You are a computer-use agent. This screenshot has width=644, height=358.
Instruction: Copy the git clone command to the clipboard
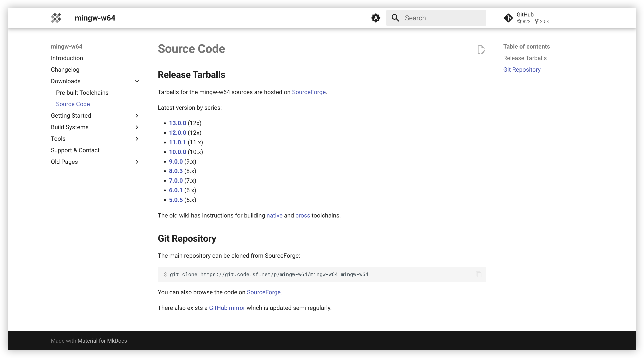click(x=479, y=274)
